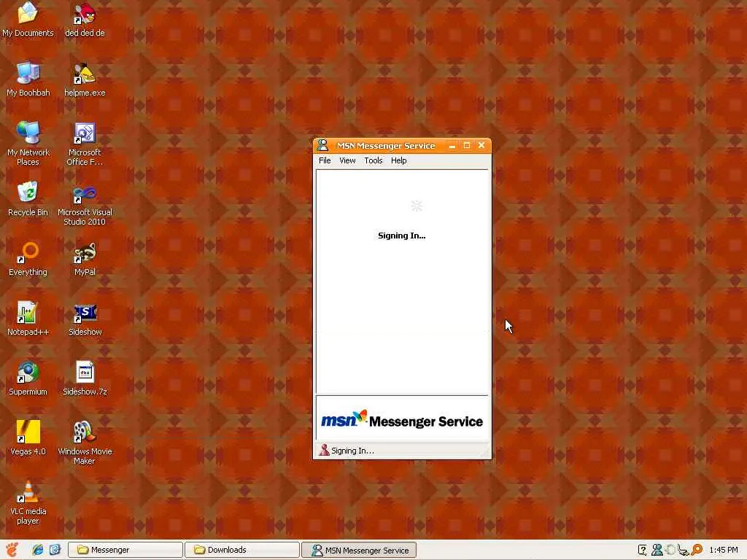This screenshot has height=560, width=747.
Task: Open the File menu in MSN Messenger
Action: (x=325, y=160)
